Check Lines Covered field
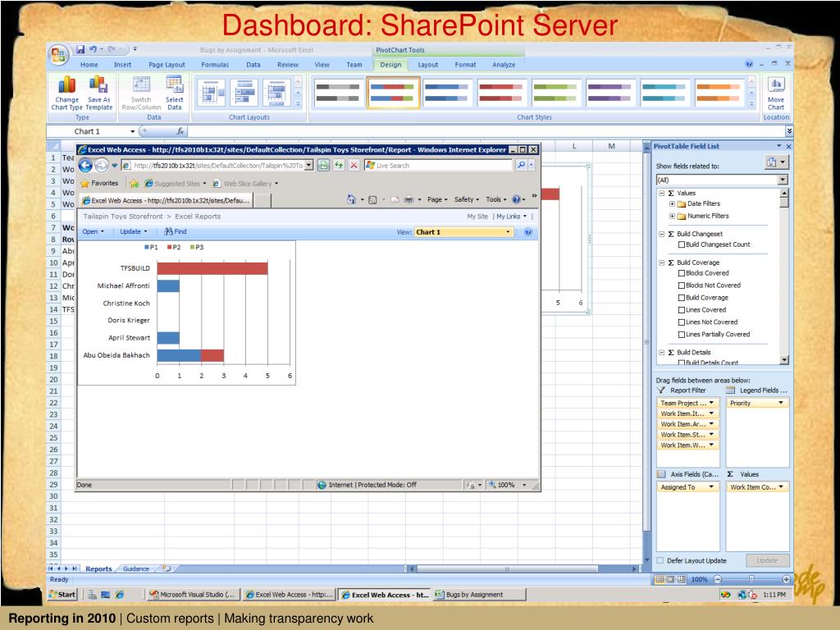Screen dimensions: 840x630 tap(682, 310)
